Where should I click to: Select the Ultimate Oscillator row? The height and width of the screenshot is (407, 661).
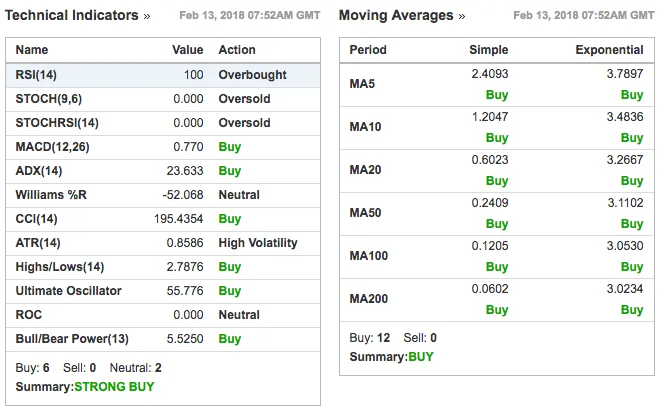163,291
